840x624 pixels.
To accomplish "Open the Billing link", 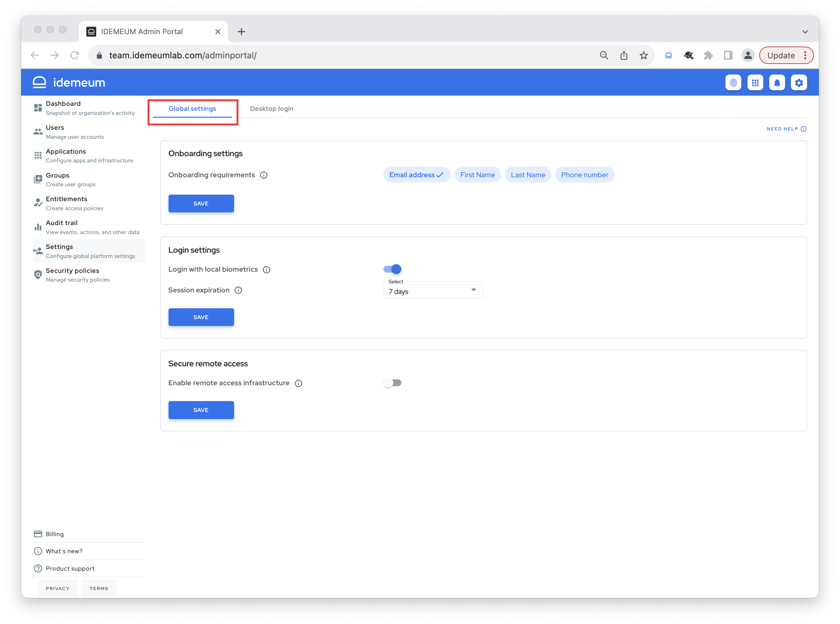I will 89,534.
